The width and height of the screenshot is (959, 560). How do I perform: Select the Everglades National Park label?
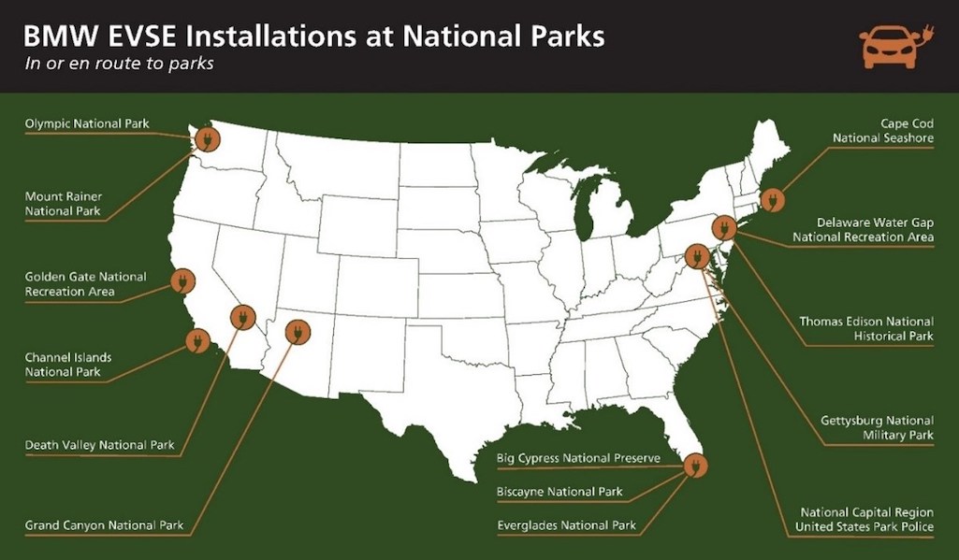[x=566, y=525]
